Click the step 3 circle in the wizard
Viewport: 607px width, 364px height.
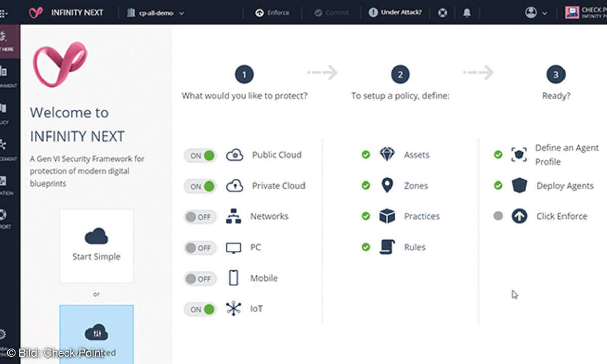(555, 75)
